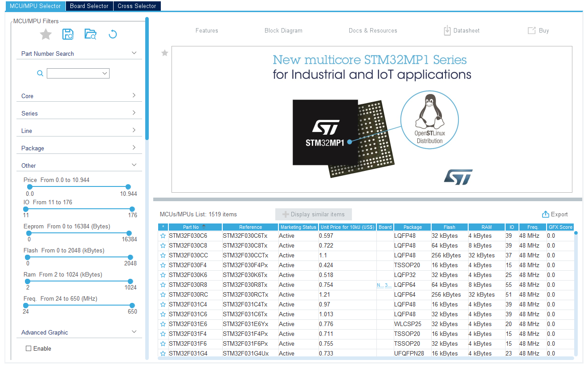
Task: Click the Datasheet download icon
Action: 447,31
